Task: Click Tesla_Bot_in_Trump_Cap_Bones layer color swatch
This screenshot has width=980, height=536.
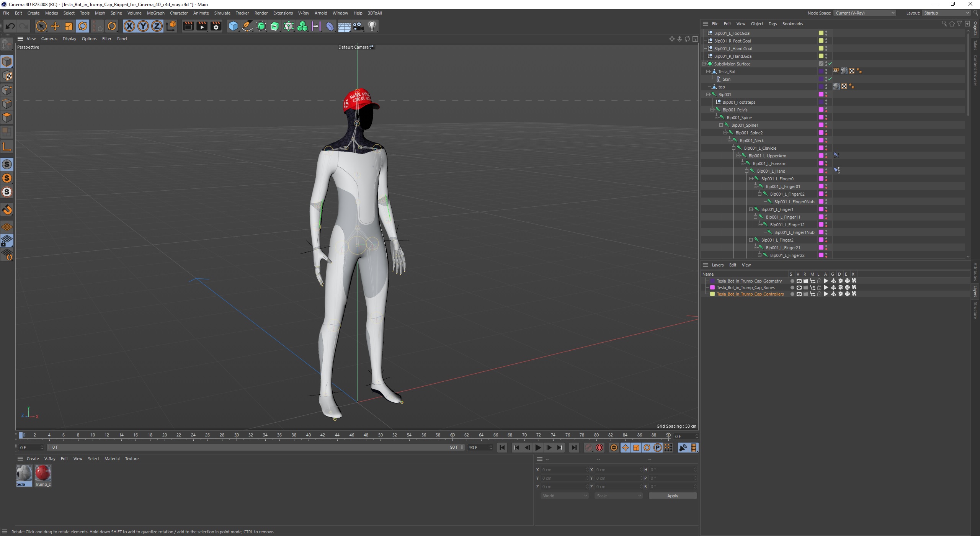Action: [712, 288]
